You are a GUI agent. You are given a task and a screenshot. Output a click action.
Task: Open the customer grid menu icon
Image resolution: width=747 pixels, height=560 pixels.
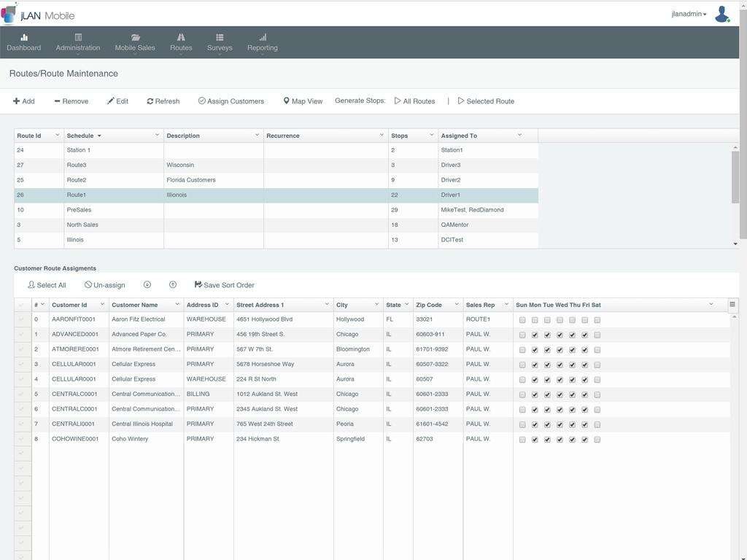tap(732, 304)
